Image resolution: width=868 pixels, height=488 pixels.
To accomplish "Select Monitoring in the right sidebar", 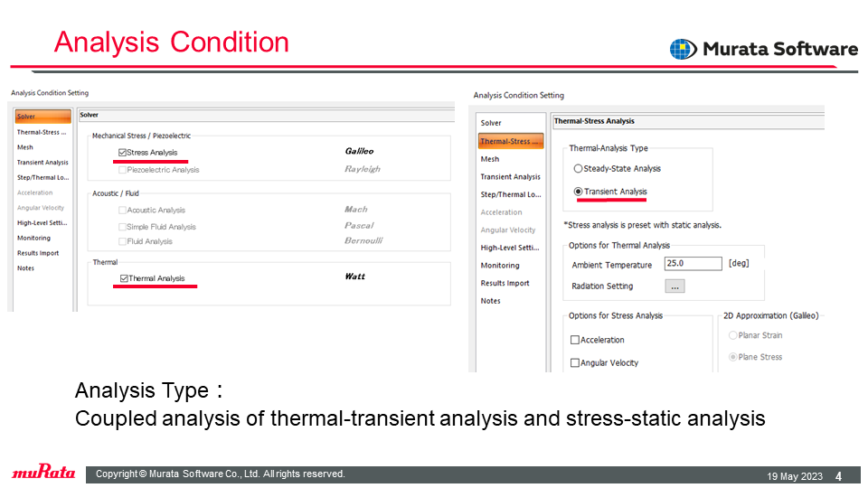I will [500, 265].
